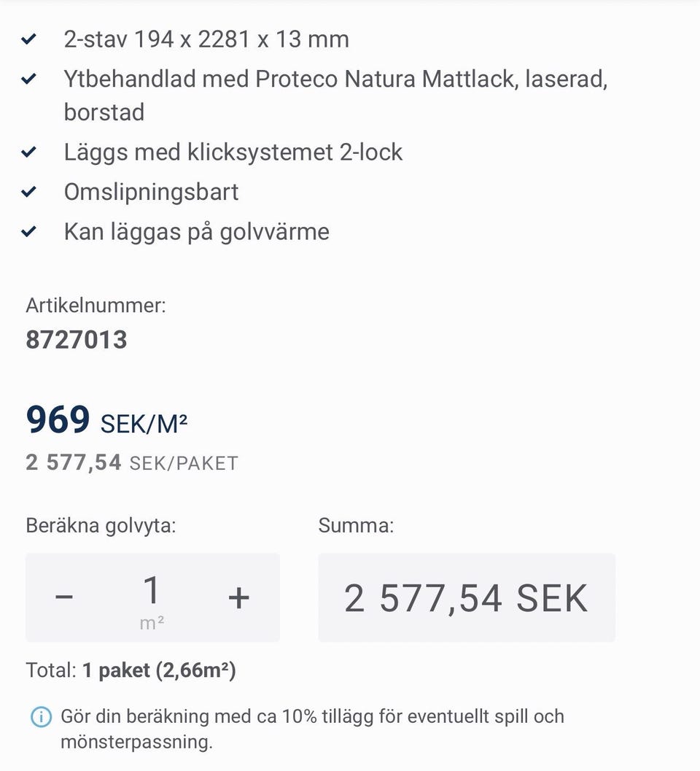Click the 2 577,54 SEK/PAKET price text

point(132,462)
